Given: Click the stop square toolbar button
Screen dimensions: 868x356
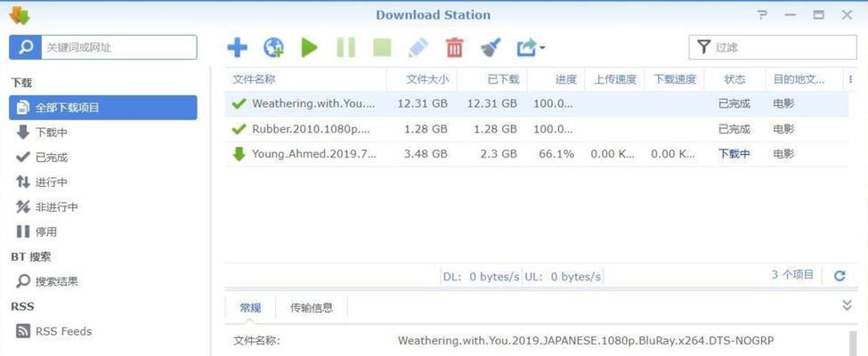Looking at the screenshot, I should click(x=382, y=47).
